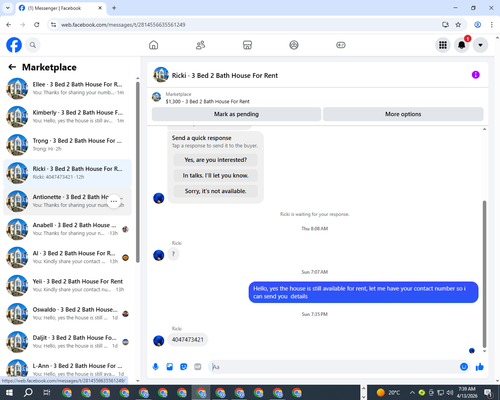Open the apps grid menu icon
The image size is (500, 400).
point(443,45)
